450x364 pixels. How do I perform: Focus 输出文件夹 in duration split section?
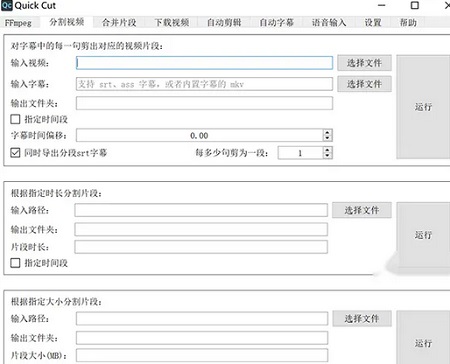201,229
